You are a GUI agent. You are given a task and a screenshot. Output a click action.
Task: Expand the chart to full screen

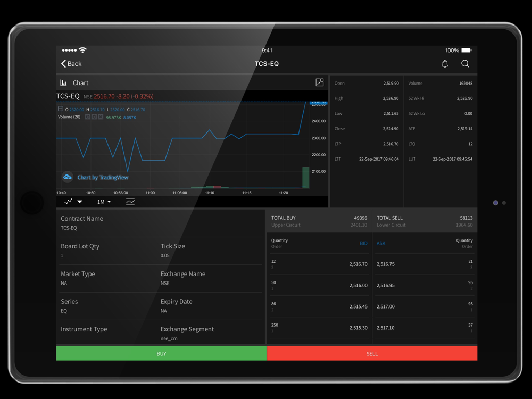click(x=320, y=82)
